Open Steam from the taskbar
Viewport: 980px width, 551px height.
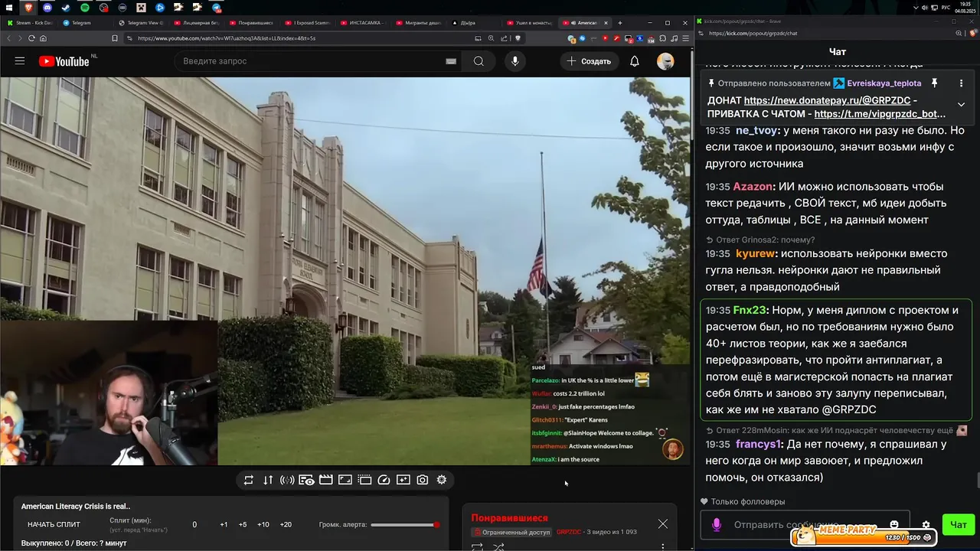[67, 8]
